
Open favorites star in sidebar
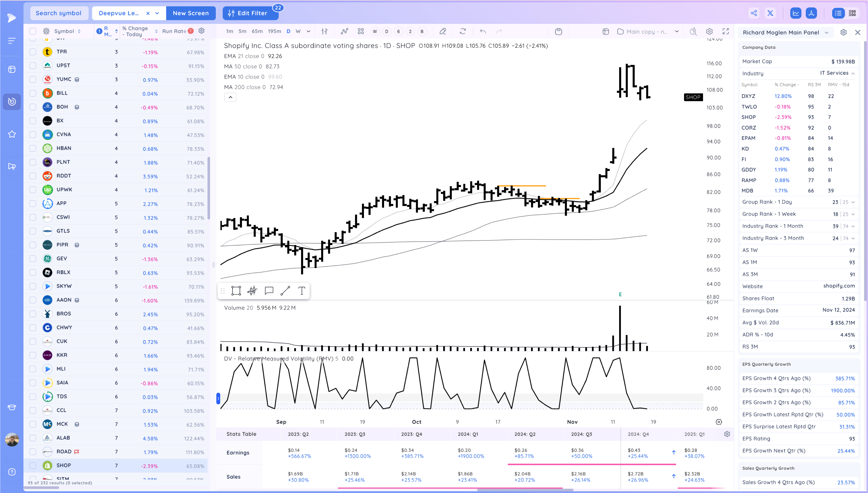pos(12,134)
